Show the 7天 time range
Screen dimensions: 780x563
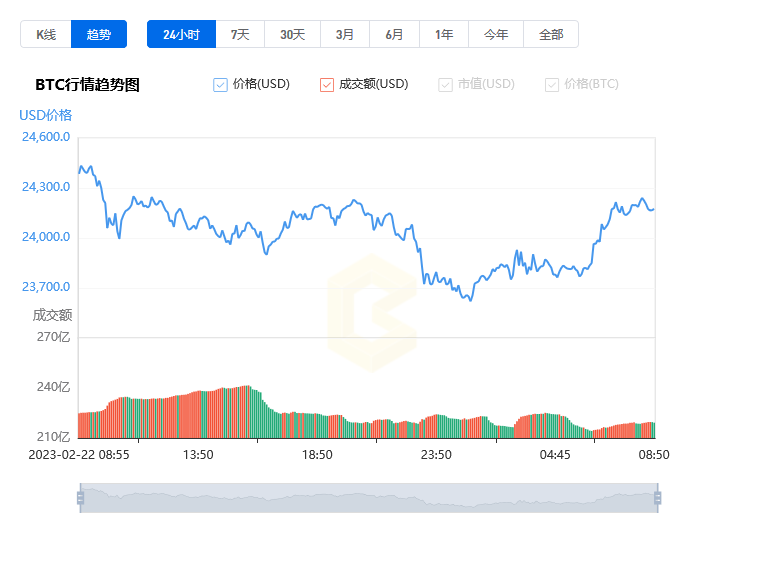click(x=240, y=34)
